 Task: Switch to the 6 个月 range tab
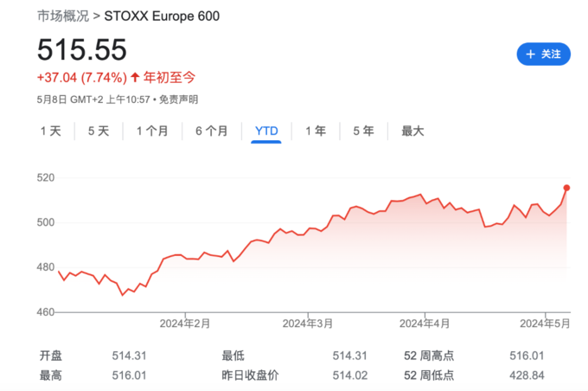click(x=212, y=131)
